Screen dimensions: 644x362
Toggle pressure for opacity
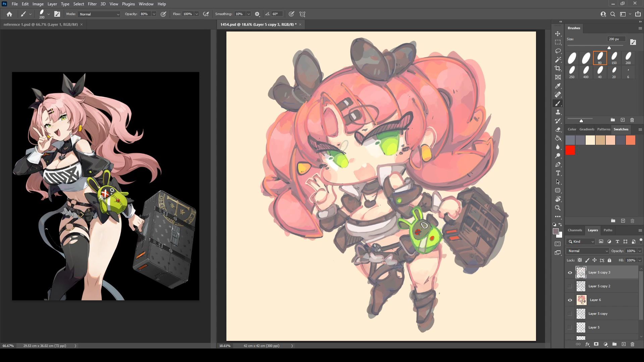tap(163, 14)
